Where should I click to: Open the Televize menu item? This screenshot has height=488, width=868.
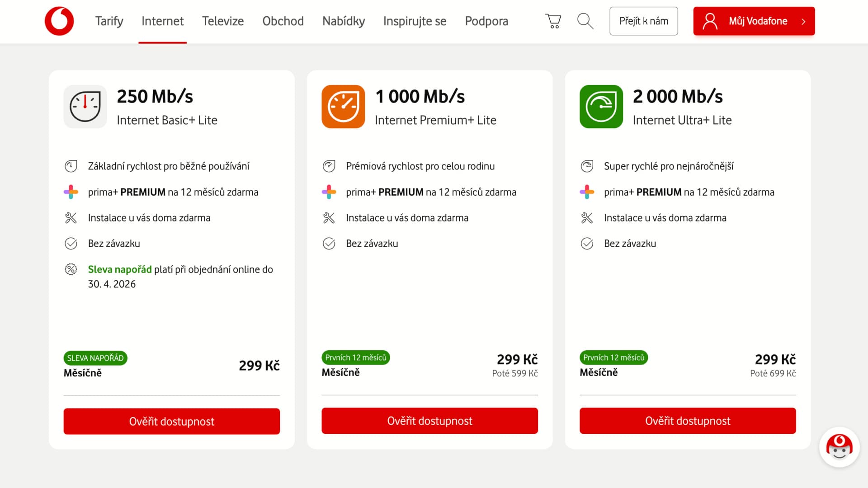[x=223, y=21]
